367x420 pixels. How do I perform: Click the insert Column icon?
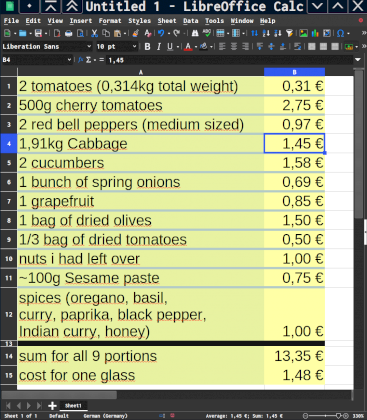pyautogui.click(x=236, y=33)
